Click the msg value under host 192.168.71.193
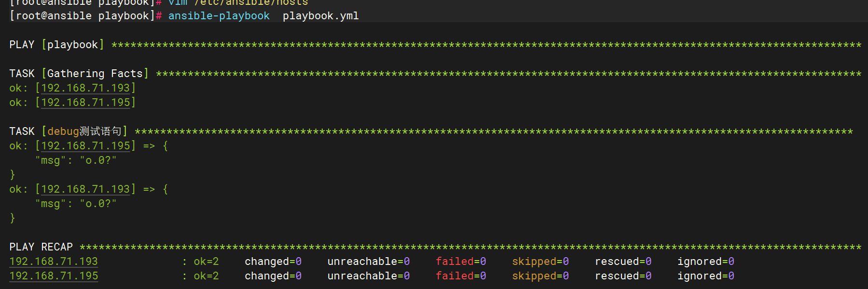Image resolution: width=868 pixels, height=289 pixels. click(98, 204)
